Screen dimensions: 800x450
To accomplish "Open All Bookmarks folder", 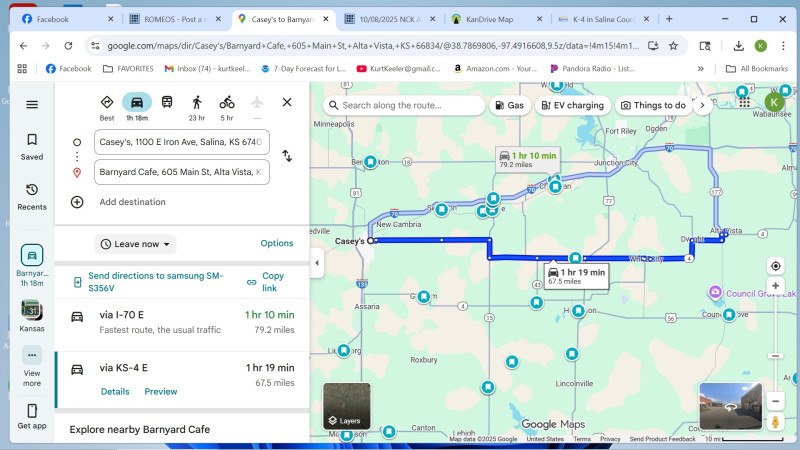I will point(757,68).
